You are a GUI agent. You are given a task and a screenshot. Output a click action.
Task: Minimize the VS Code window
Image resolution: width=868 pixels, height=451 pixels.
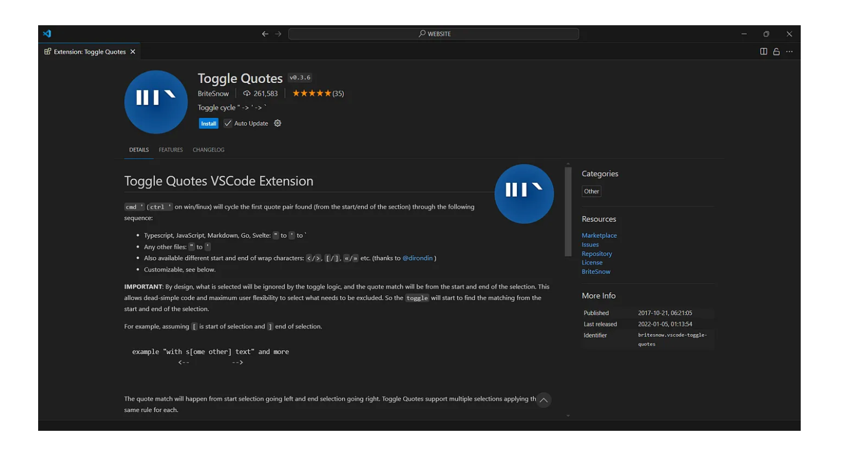point(744,34)
